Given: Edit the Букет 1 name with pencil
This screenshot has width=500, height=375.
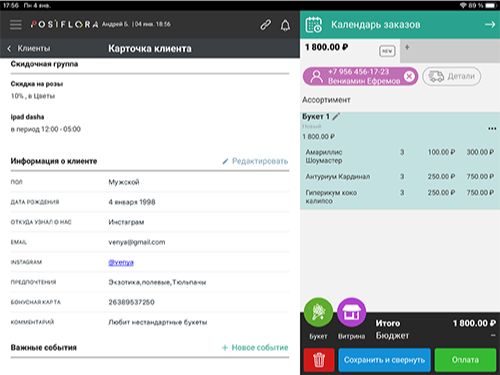Looking at the screenshot, I should point(336,117).
